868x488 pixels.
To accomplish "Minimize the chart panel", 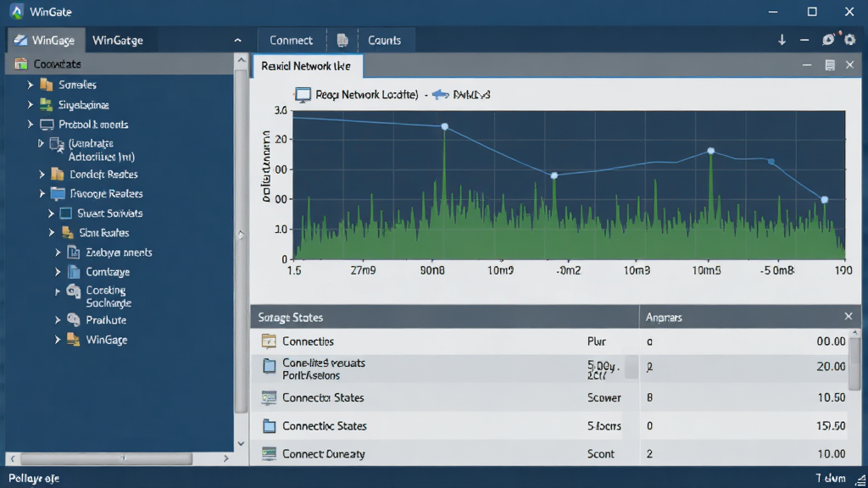I will (x=807, y=65).
